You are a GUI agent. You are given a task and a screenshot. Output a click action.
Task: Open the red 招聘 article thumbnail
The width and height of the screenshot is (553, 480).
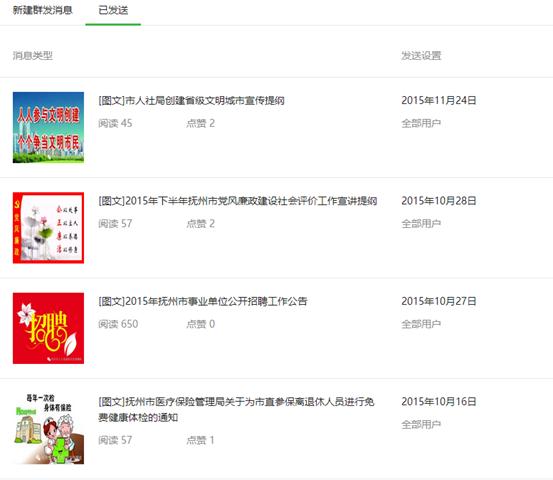click(48, 328)
